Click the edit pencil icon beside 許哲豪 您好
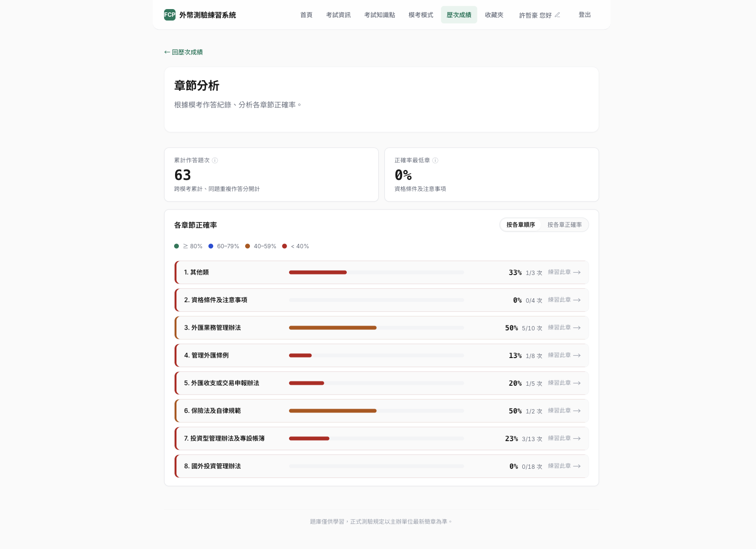 coord(557,15)
